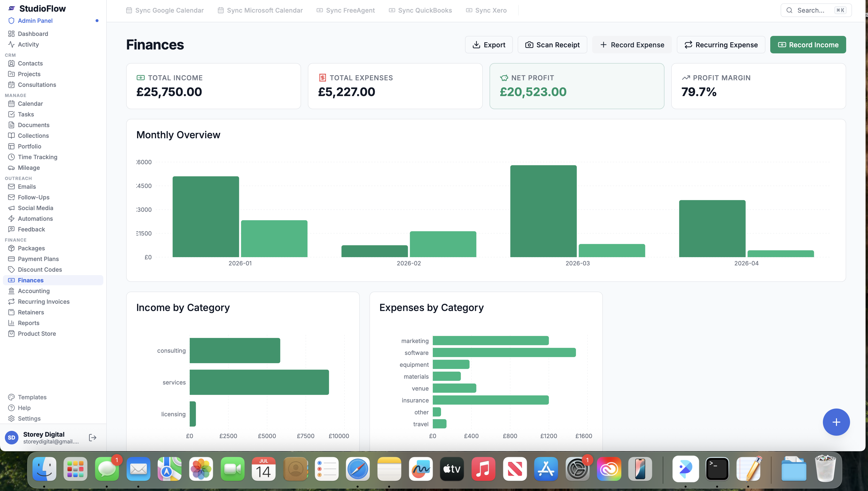Click the consulting income bar
Image resolution: width=868 pixels, height=491 pixels.
point(235,350)
